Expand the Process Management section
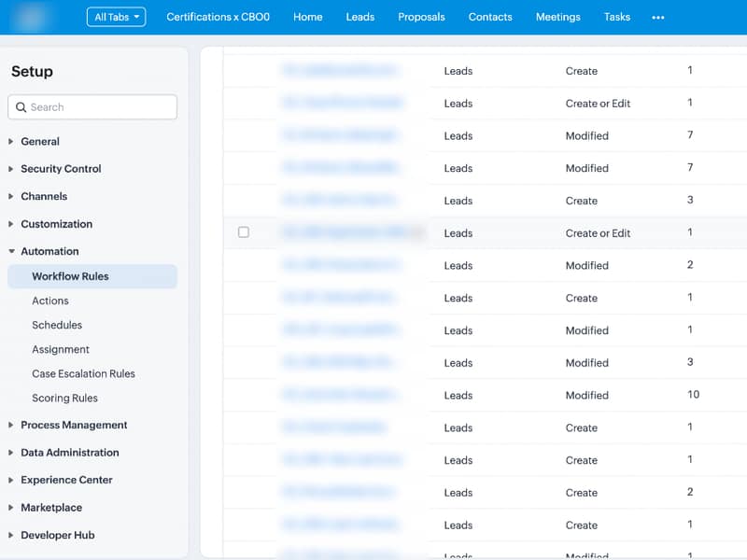Image resolution: width=747 pixels, height=560 pixels. pyautogui.click(x=74, y=425)
